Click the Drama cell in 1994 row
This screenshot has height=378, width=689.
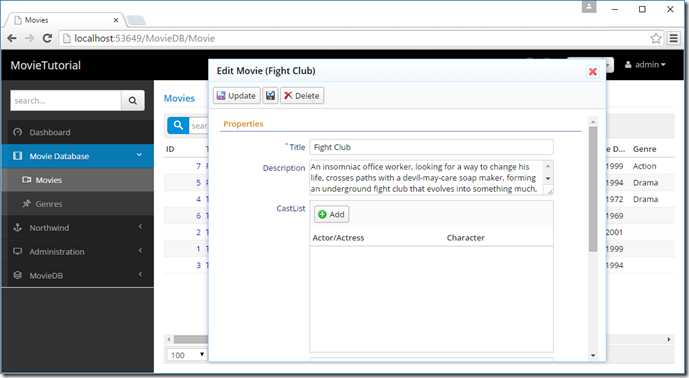pyautogui.click(x=645, y=182)
